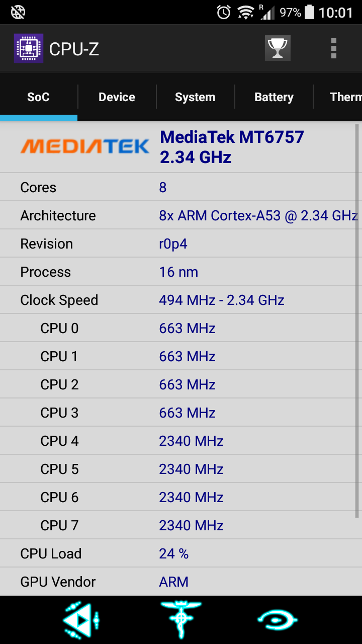The image size is (362, 644).
Task: Open the trophy validation icon
Action: (278, 48)
